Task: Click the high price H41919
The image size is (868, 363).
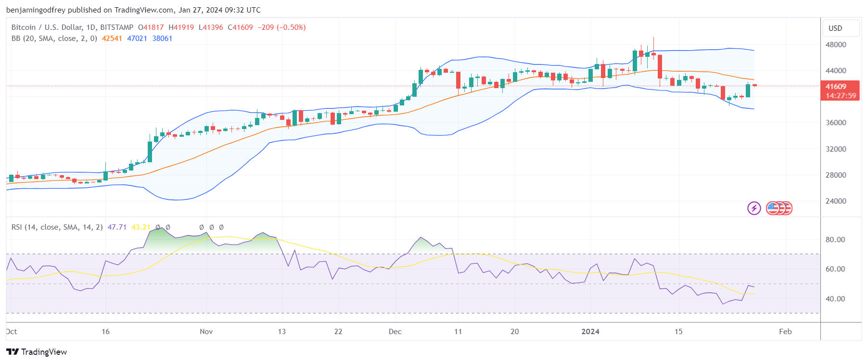Action: click(181, 27)
